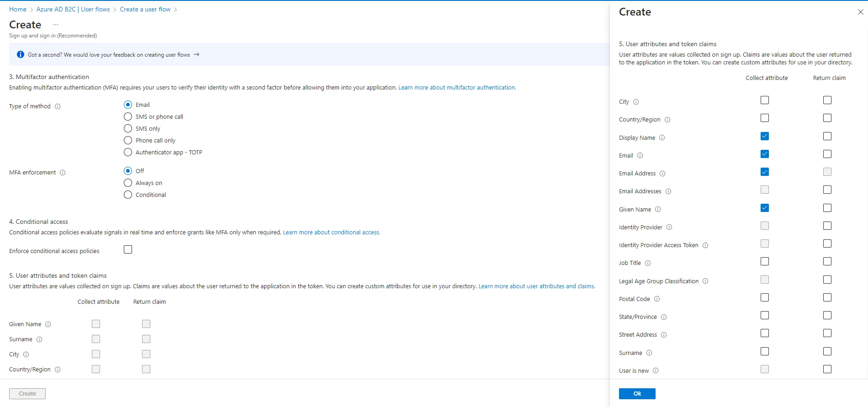Click info icon beside Job Title

[648, 263]
